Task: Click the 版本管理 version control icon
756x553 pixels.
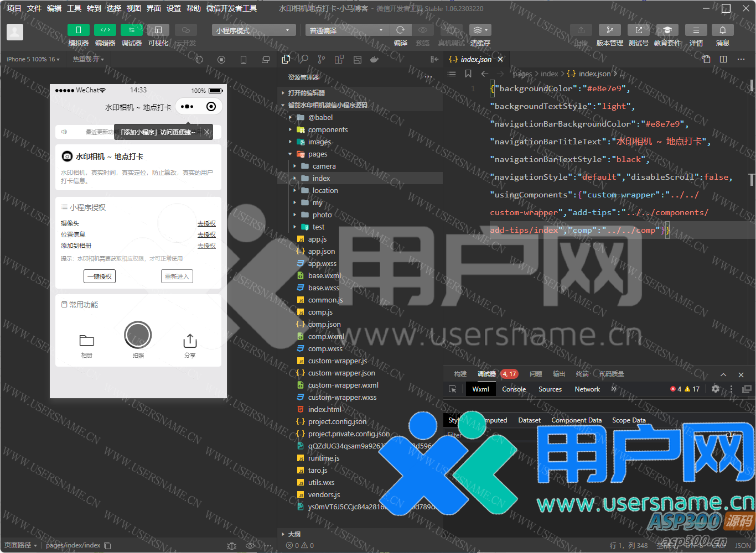Action: 609,30
